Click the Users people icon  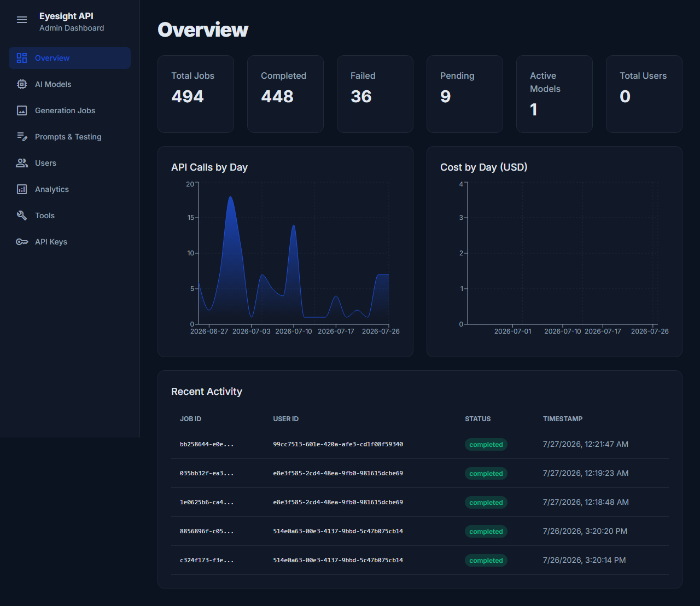(22, 163)
